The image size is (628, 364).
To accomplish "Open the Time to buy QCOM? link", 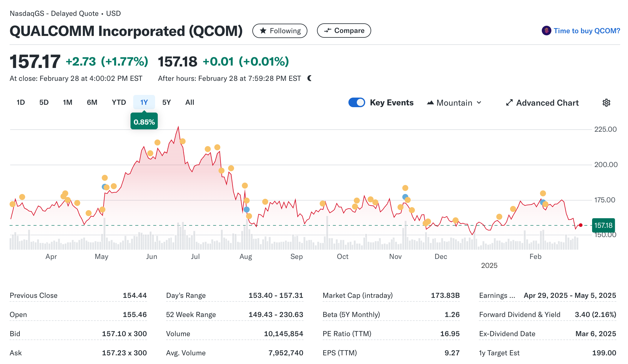I will (x=587, y=31).
